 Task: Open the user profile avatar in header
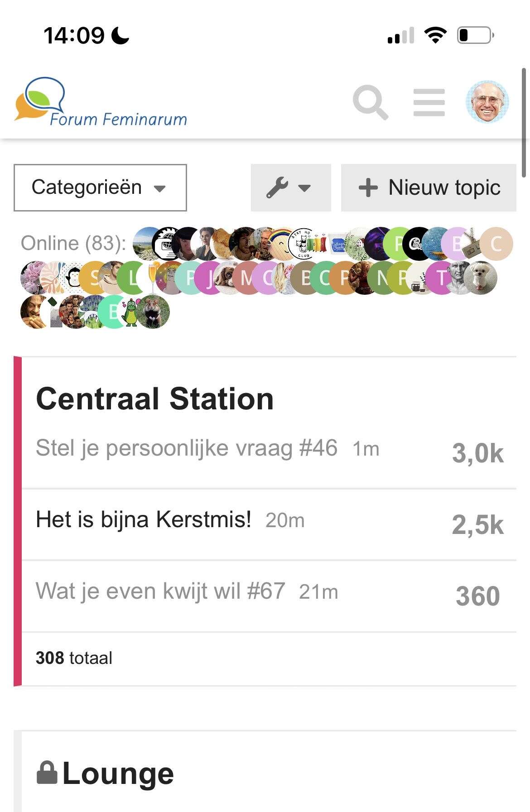(487, 102)
